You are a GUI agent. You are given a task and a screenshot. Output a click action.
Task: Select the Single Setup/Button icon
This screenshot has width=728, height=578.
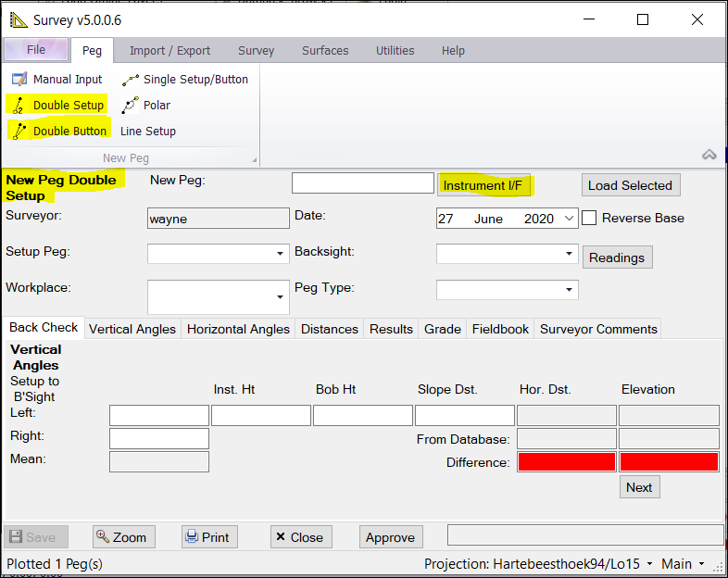pos(131,80)
